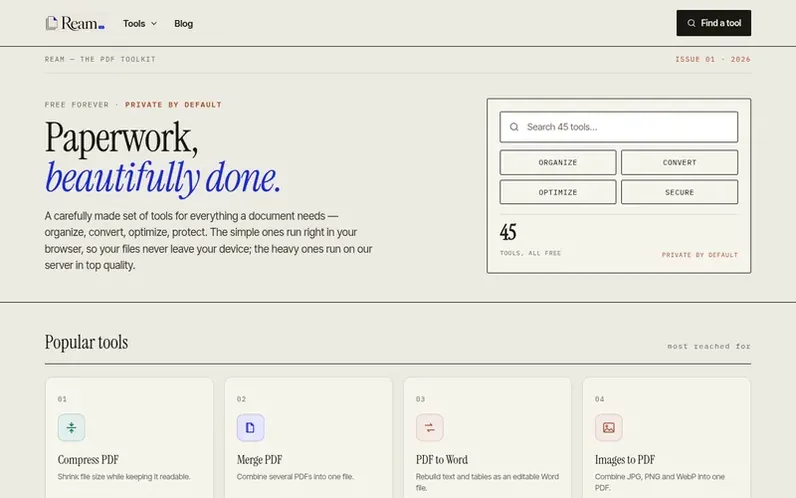Click the Ream logo icon
796x498 pixels.
(x=51, y=23)
